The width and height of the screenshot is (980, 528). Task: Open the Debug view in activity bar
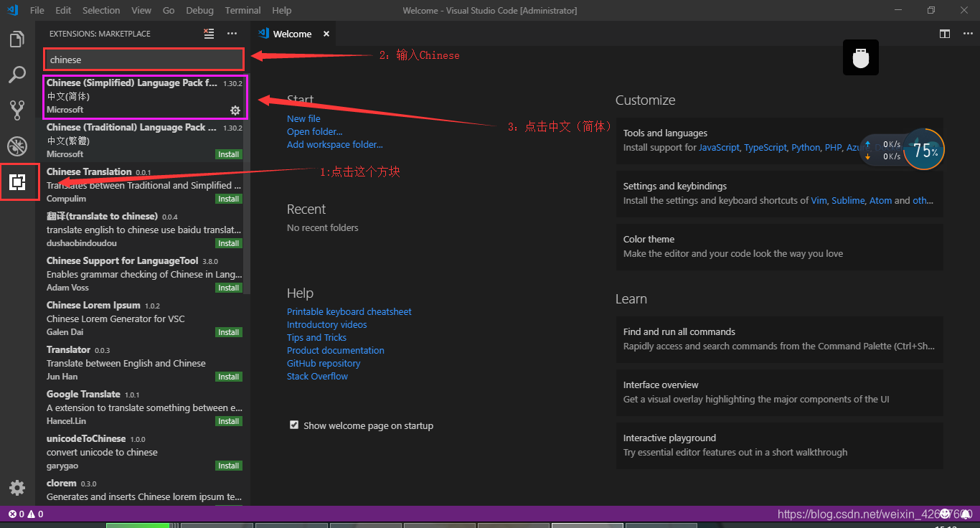[x=17, y=146]
